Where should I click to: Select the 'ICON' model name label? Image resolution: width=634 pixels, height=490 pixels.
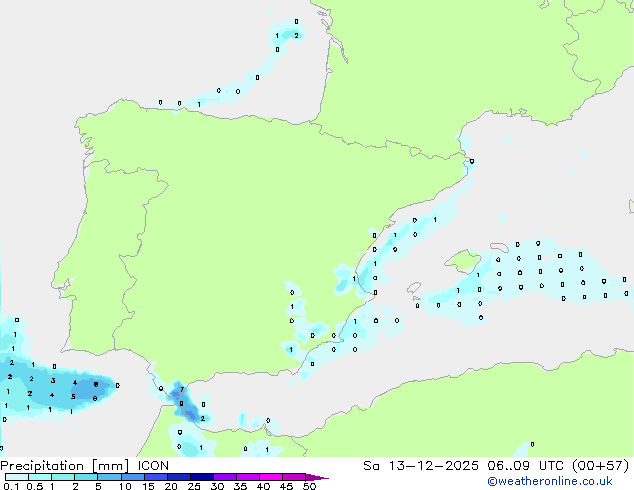(153, 466)
